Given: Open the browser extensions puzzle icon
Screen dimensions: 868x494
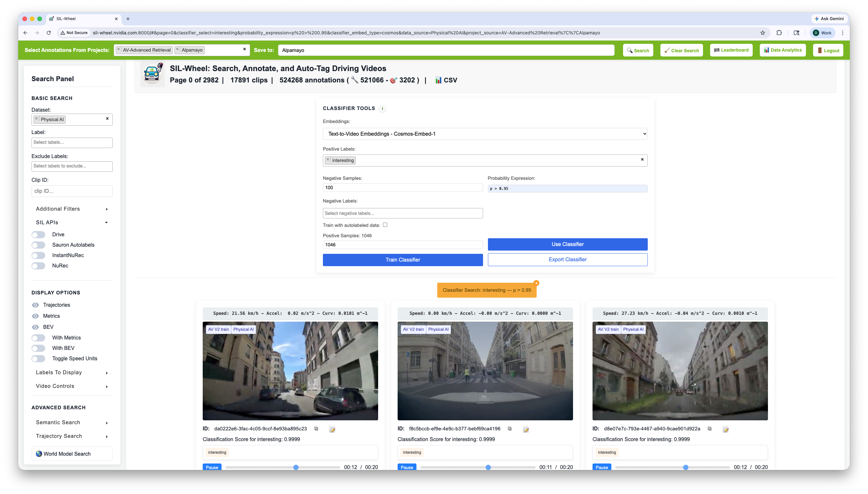Looking at the screenshot, I should tap(779, 33).
